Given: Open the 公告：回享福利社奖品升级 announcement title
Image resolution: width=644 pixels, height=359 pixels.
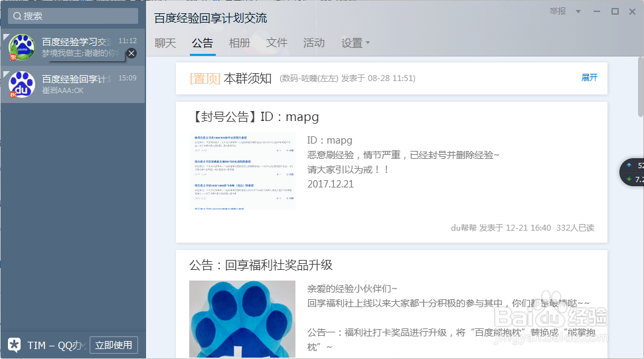Looking at the screenshot, I should (261, 265).
